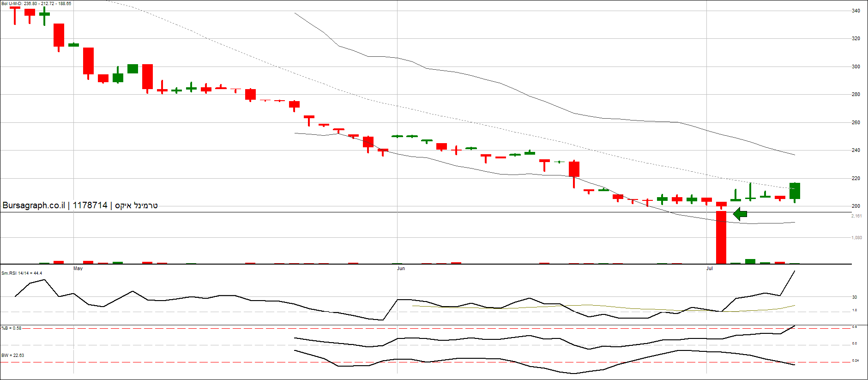Select the 30 level on RSI axis

click(855, 297)
